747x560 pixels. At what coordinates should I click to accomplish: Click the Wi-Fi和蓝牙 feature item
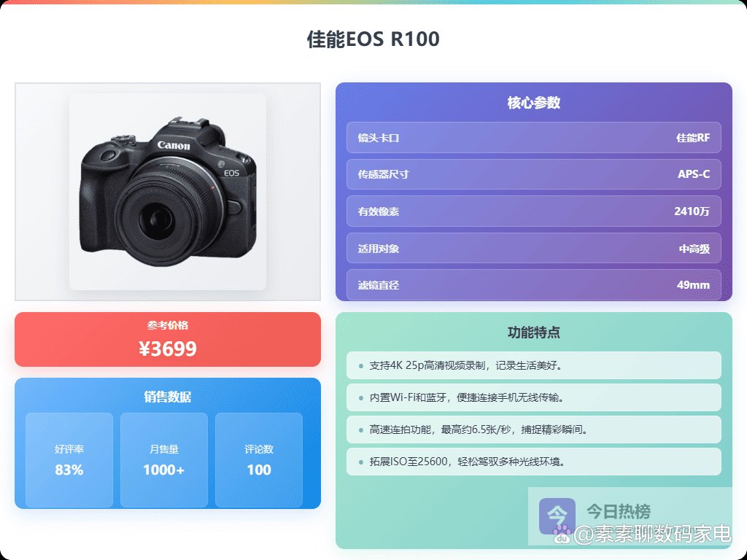point(533,397)
